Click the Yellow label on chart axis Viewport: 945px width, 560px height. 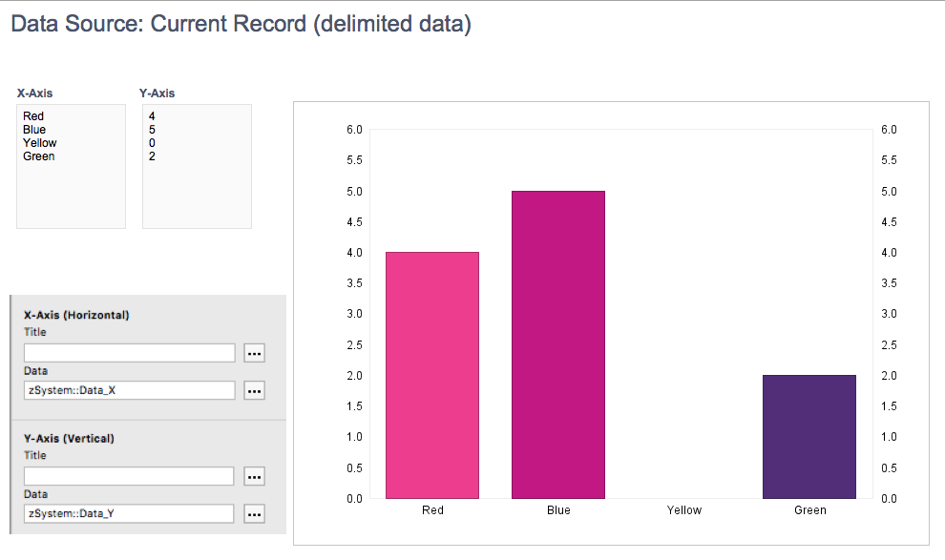coord(684,510)
